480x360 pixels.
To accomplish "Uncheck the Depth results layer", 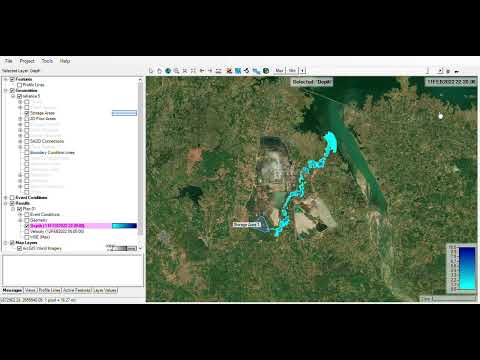I will click(27, 226).
